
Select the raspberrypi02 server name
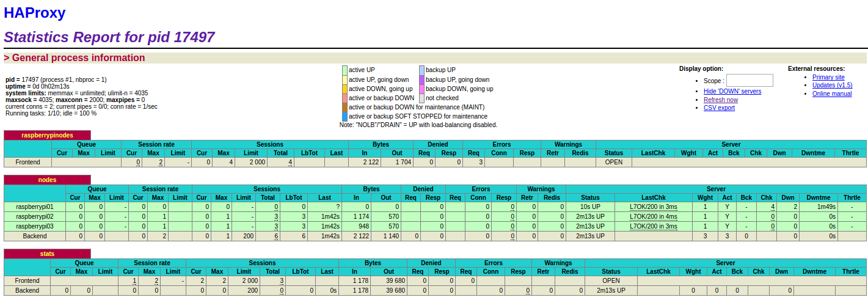(x=35, y=216)
